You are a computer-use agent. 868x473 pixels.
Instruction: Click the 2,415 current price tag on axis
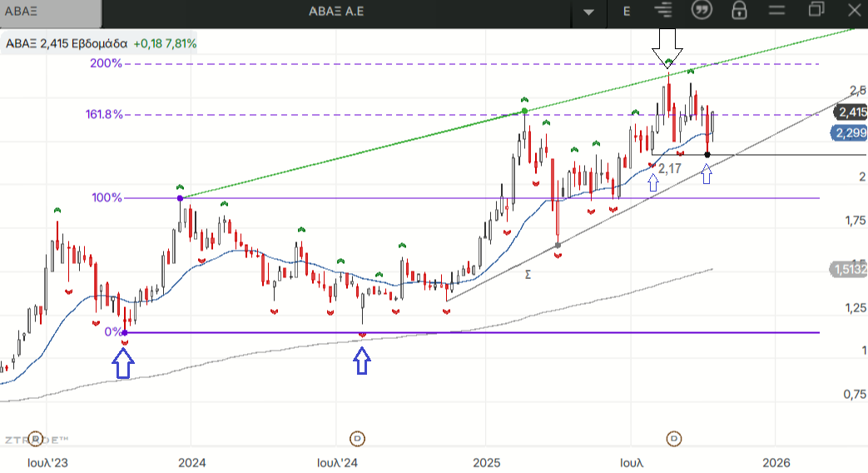tap(851, 112)
